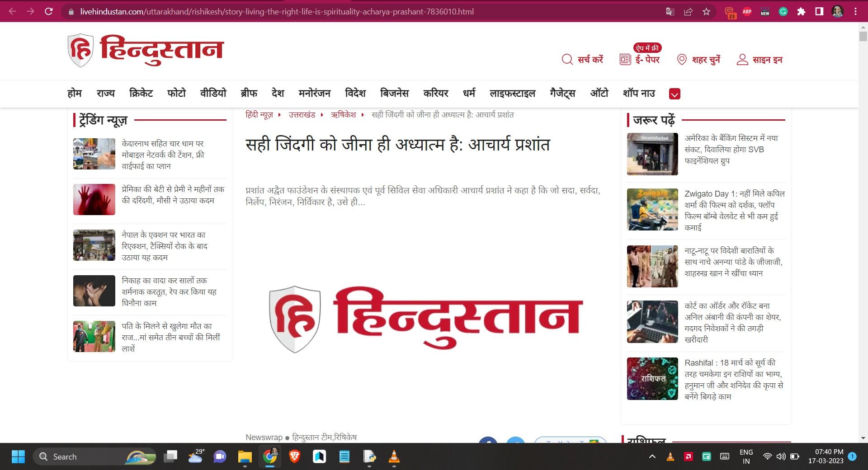Screen dimensions: 868x470
Task: Show hidden system tray icons chevron
Action: (x=652, y=457)
